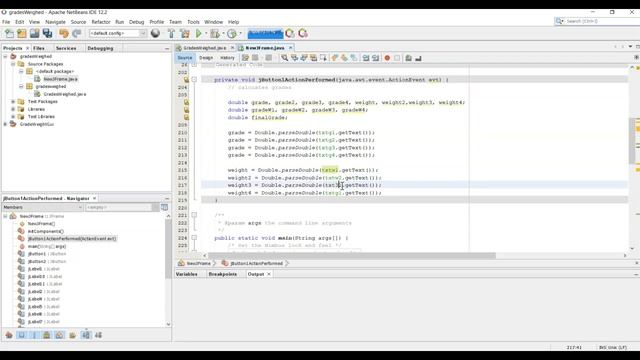Open the Run Project dropdown arrow
This screenshot has width=640, height=360.
pos(206,33)
